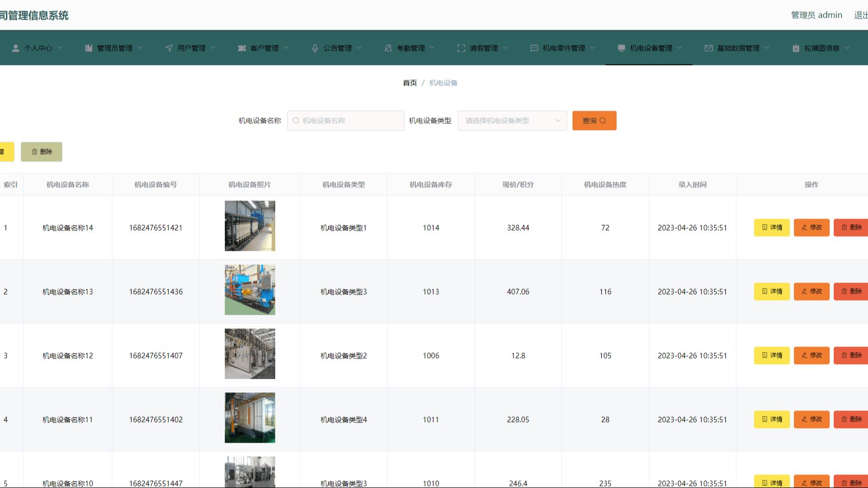Click the person icon beside 个人中心
This screenshot has width=868, height=488.
[x=16, y=48]
